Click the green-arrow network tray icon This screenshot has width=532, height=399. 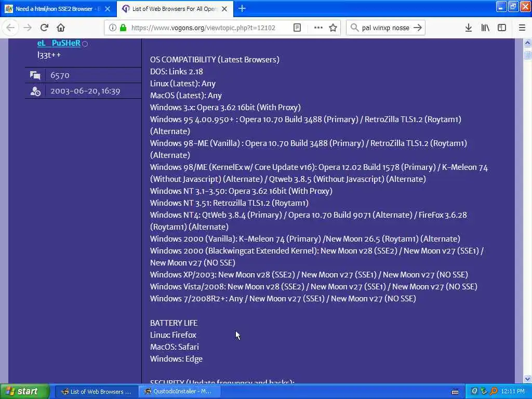[484, 391]
